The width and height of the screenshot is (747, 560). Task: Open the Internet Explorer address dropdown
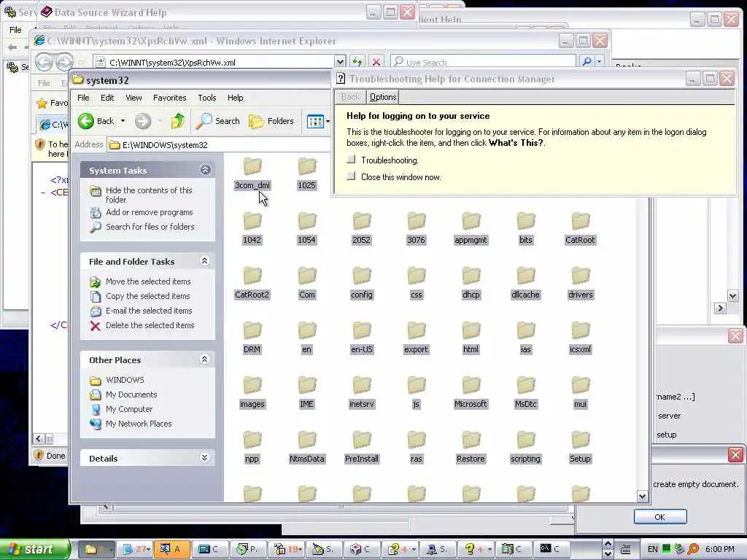pos(340,63)
